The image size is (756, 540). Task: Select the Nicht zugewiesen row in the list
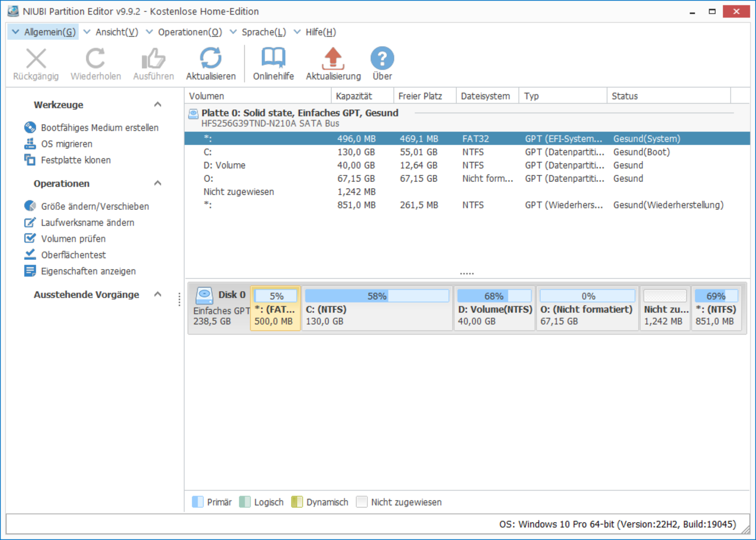point(467,192)
